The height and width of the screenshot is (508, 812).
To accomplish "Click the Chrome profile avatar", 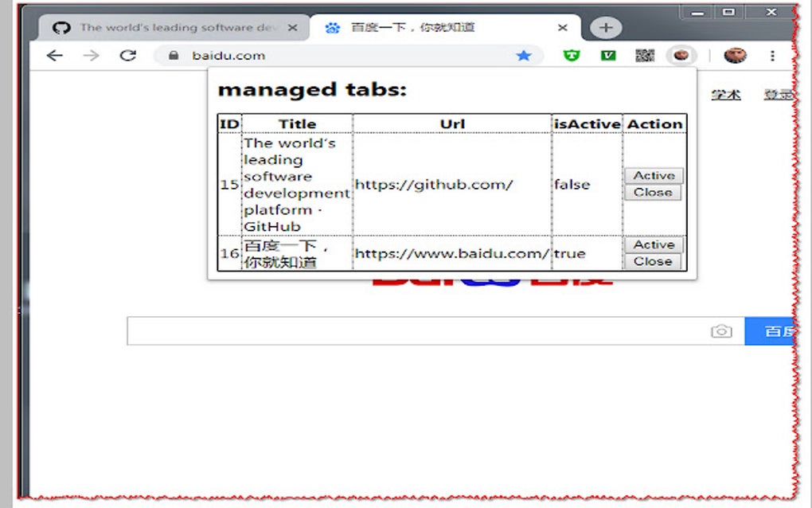I will pos(736,56).
